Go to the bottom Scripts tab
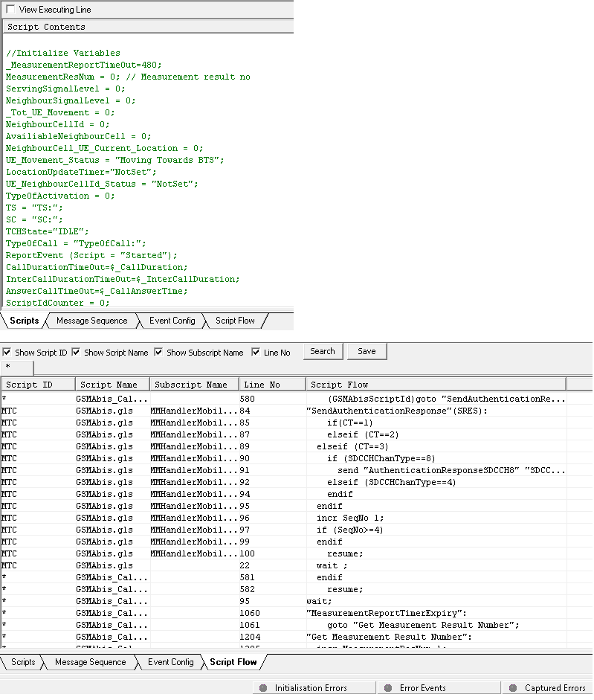Viewport: 594px width, 700px height. [23, 662]
